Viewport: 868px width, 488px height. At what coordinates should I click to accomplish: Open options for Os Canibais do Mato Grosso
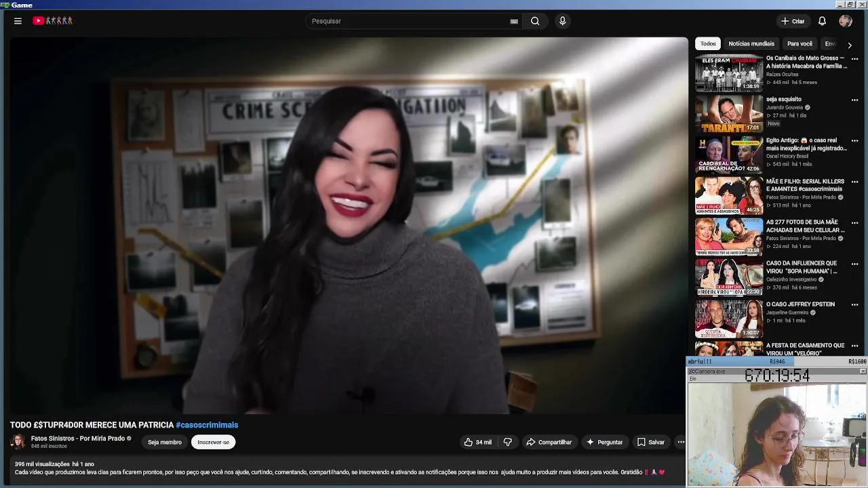(x=854, y=59)
